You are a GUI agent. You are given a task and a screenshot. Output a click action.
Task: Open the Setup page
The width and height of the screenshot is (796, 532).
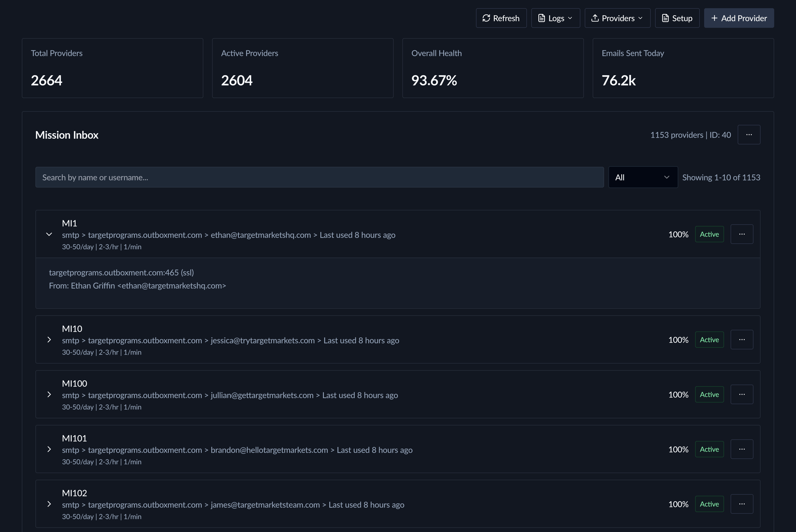[677, 18]
